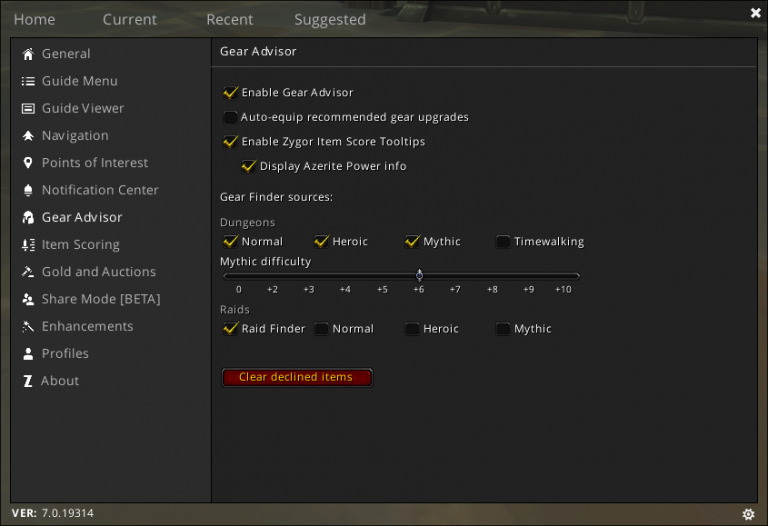
Task: Enable Heroic raid source
Action: (412, 329)
